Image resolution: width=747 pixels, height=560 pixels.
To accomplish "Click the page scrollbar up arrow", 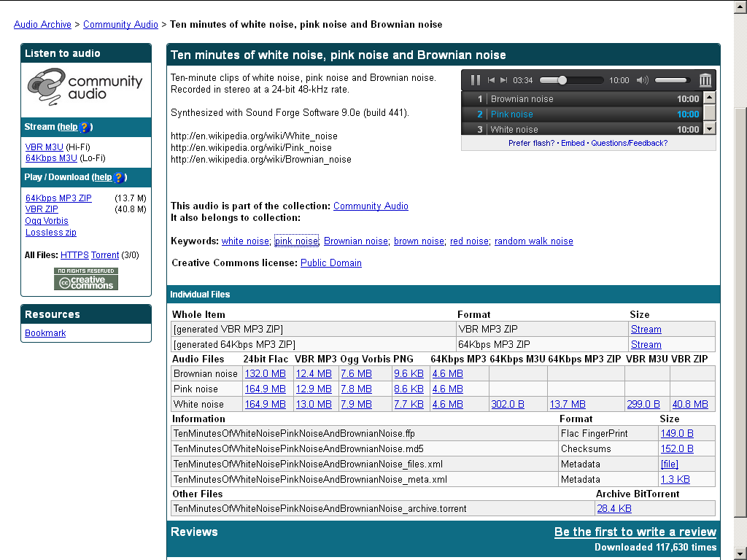I will tap(741, 7).
